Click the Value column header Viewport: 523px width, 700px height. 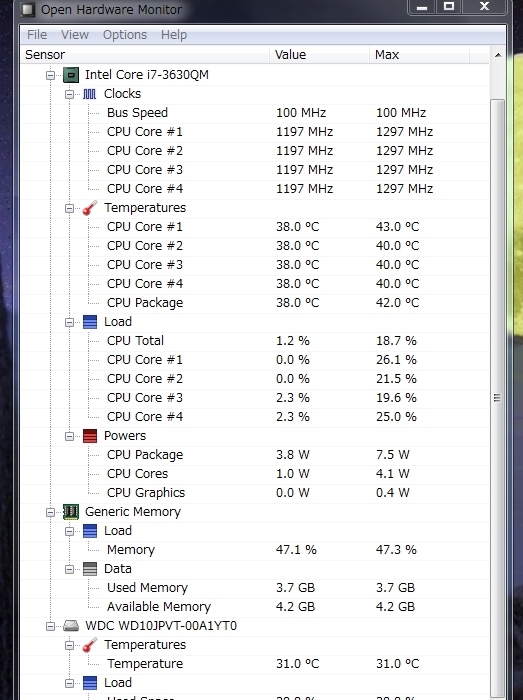(320, 54)
